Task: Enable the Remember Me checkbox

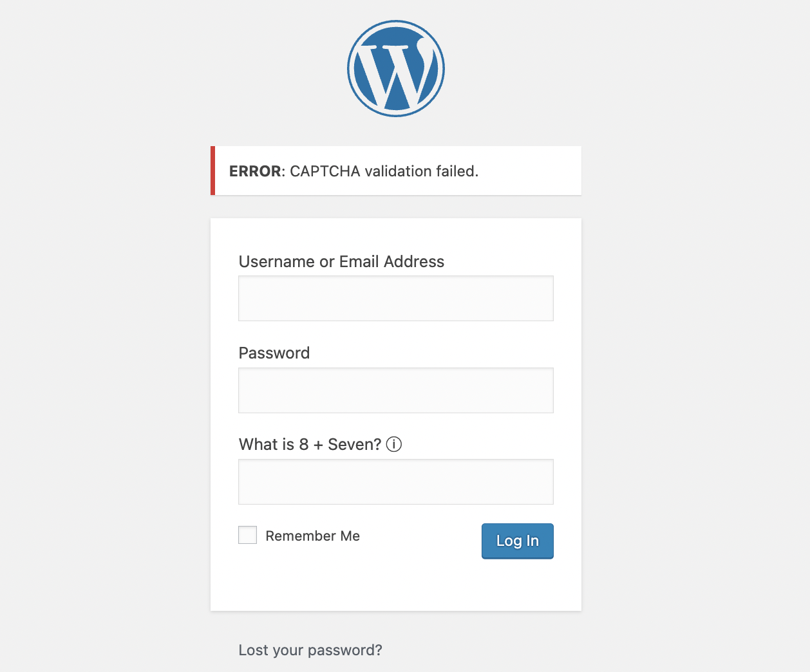Action: tap(248, 535)
